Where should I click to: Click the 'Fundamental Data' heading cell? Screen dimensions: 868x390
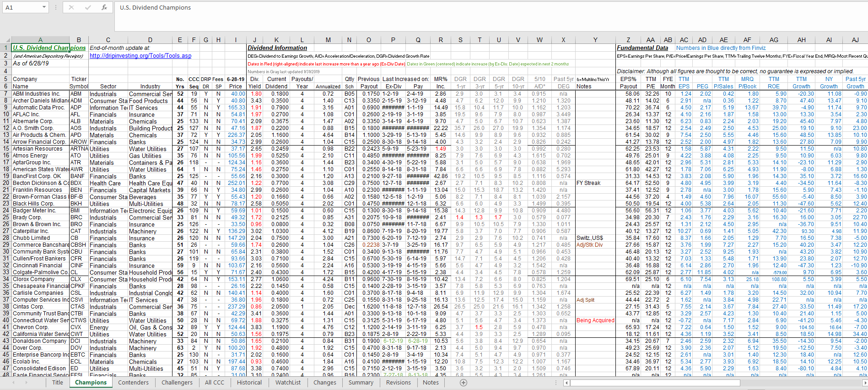[x=642, y=48]
